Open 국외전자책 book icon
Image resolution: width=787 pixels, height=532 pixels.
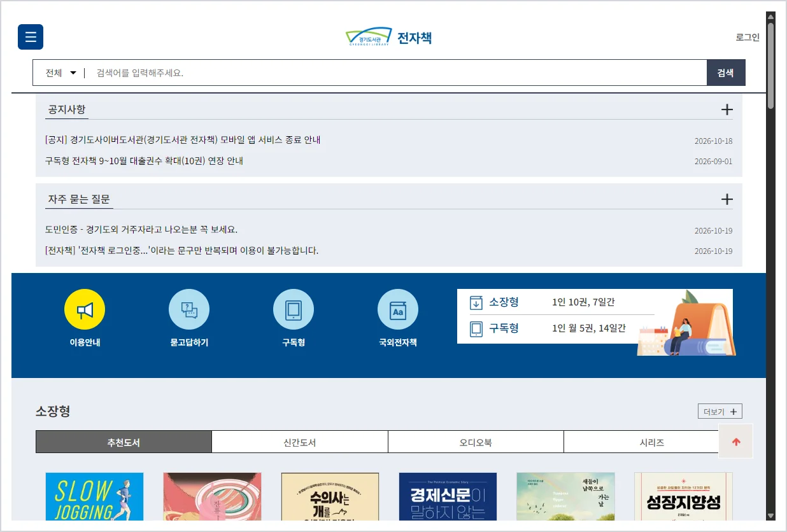click(x=398, y=309)
